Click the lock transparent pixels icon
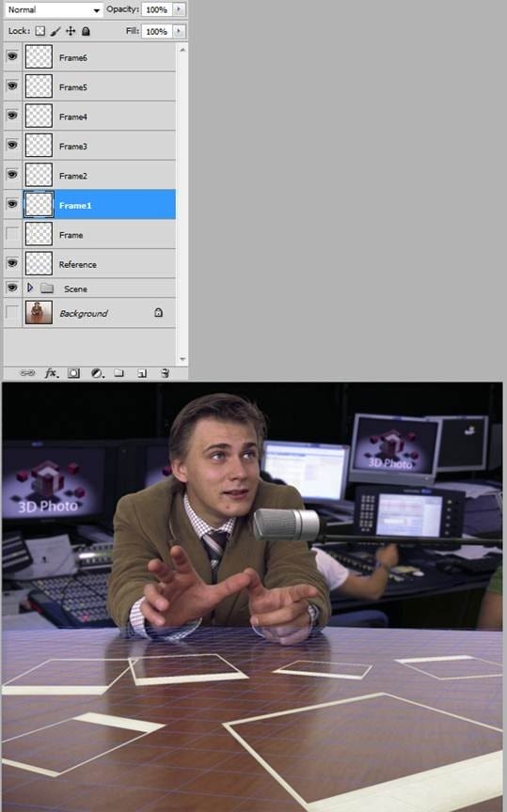 [40, 31]
